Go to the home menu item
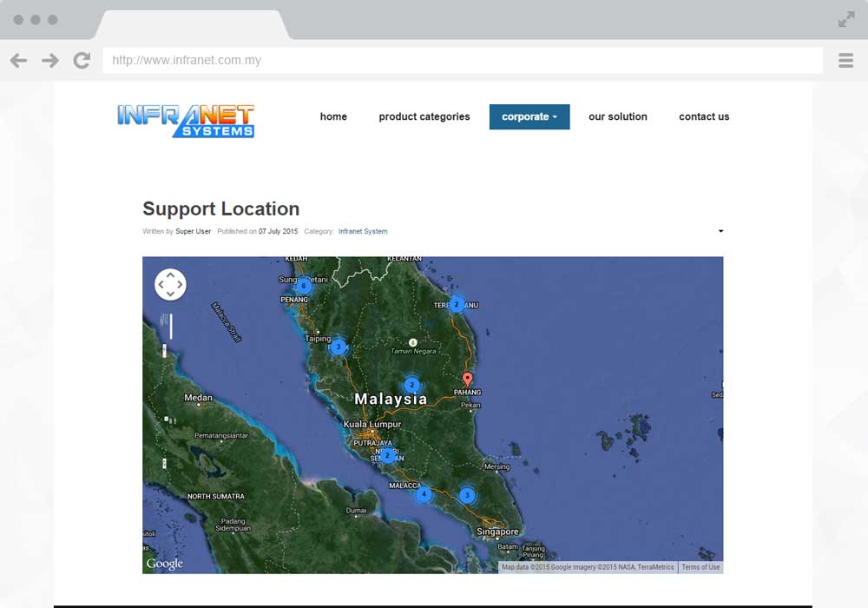 pos(333,117)
